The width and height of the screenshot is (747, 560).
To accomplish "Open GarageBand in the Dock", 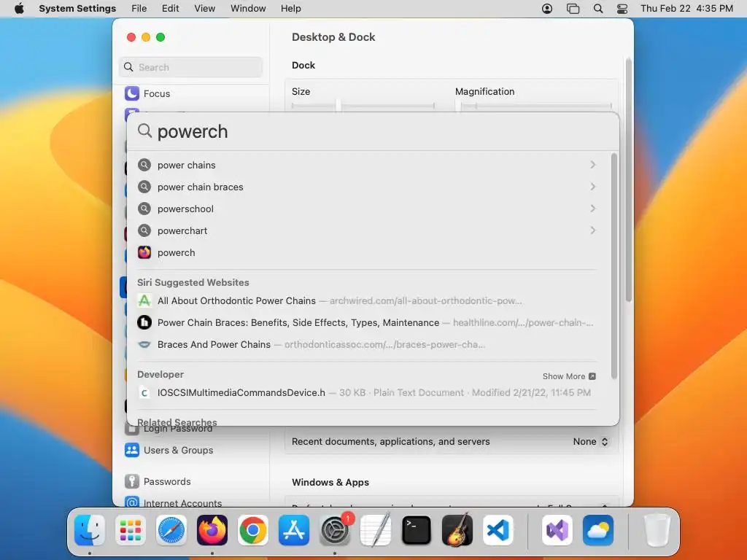I will 457,530.
